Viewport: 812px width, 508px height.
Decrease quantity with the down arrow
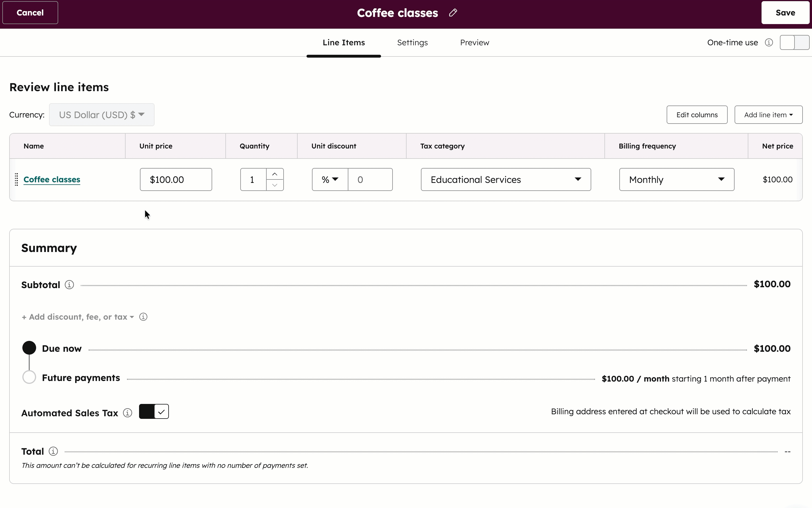274,185
